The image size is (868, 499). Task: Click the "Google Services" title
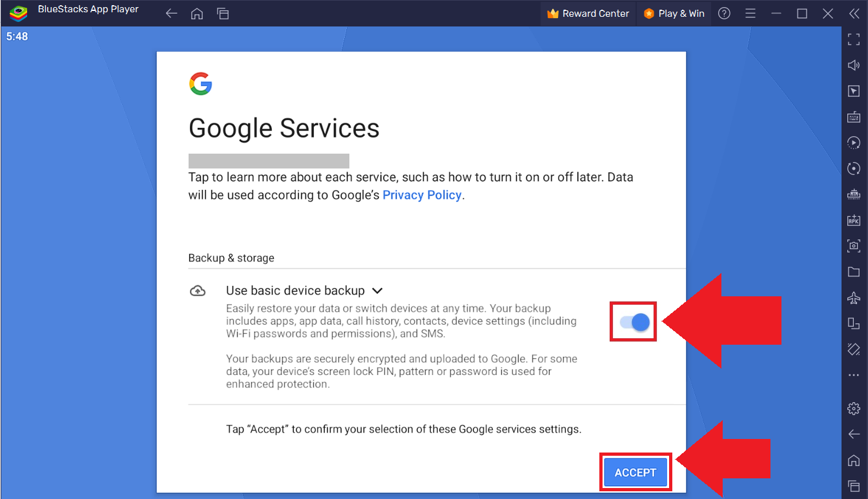coord(284,128)
